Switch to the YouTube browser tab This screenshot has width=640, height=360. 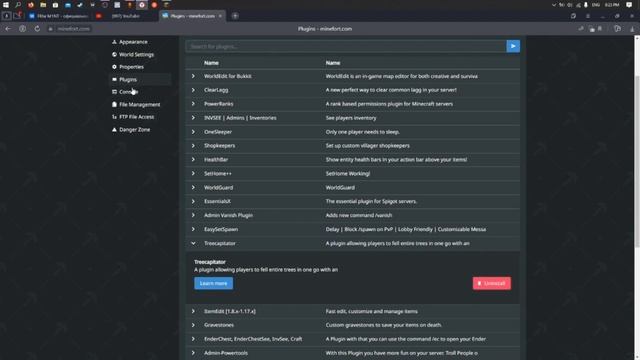[125, 16]
